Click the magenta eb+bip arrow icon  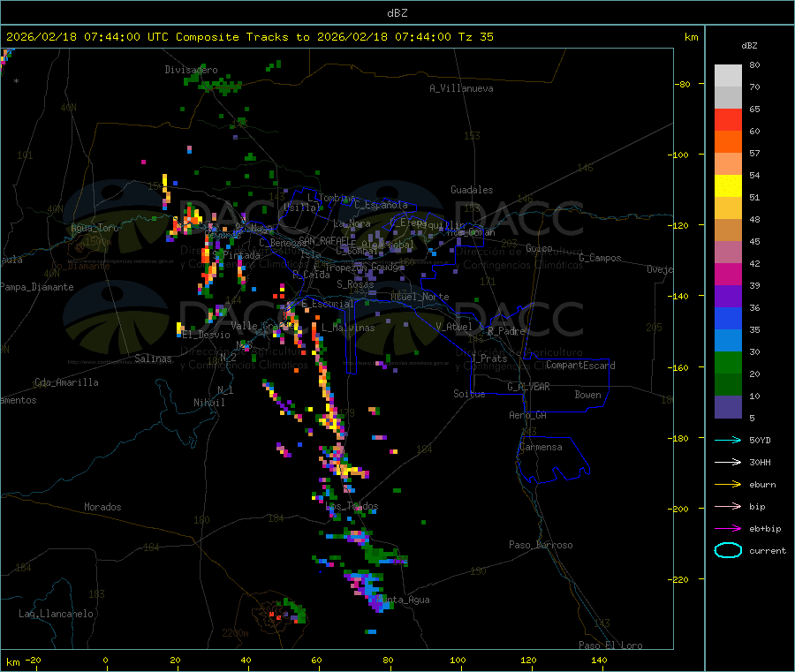[x=728, y=529]
